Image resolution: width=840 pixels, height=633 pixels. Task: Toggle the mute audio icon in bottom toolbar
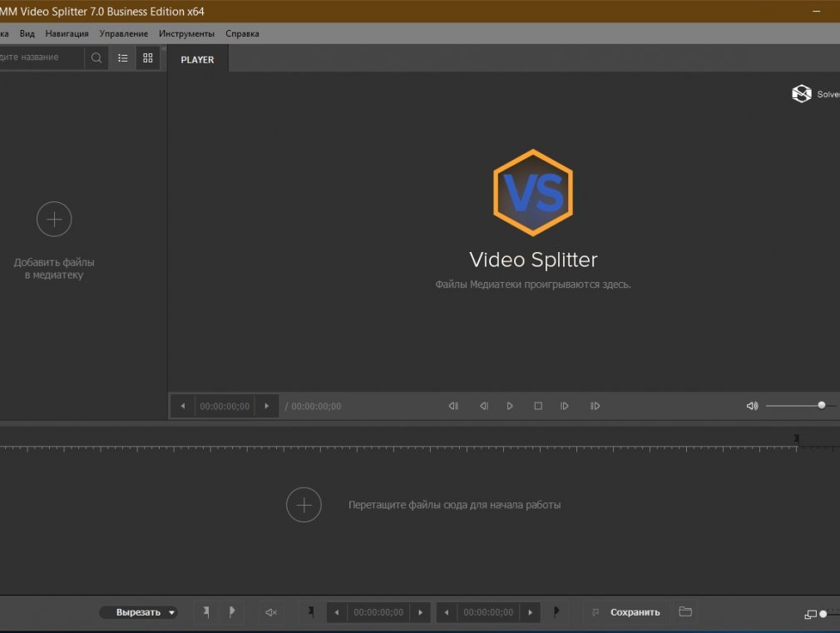point(271,612)
